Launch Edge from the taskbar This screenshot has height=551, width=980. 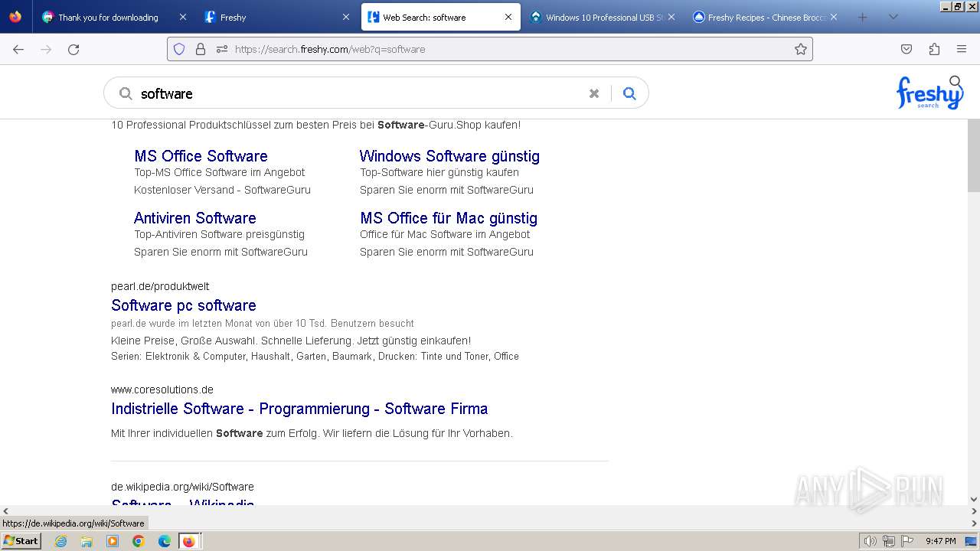click(165, 541)
